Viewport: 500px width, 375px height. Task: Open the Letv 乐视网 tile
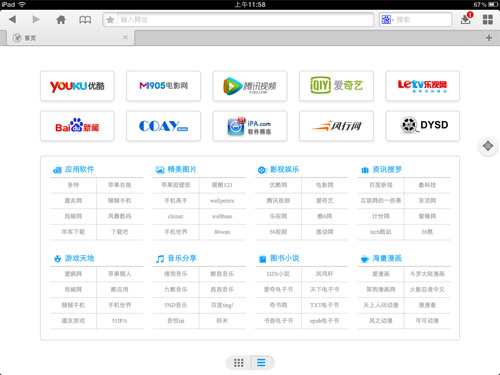point(423,86)
